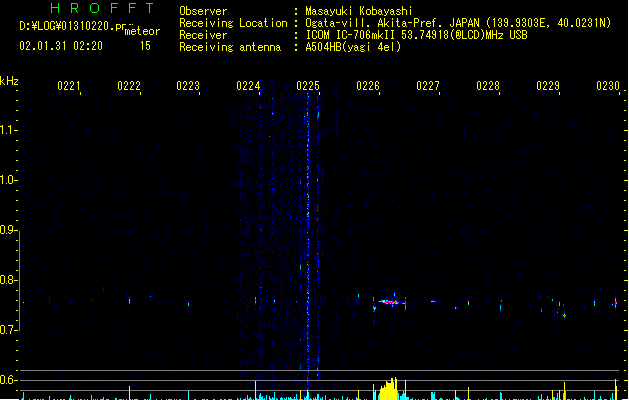The image size is (629, 400).
Task: Click the 0227 time marker
Action: 428,86
